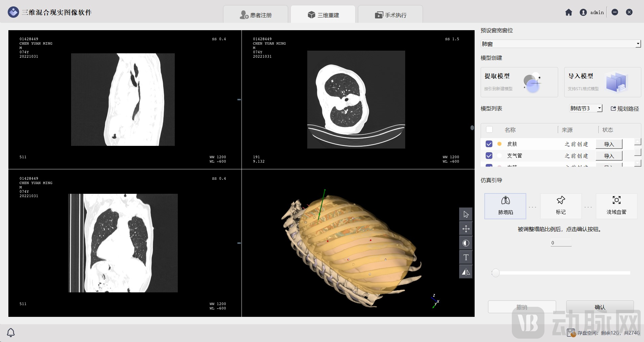644x342 pixels.
Task: Click 导入 button for 皮肤 row
Action: (609, 144)
